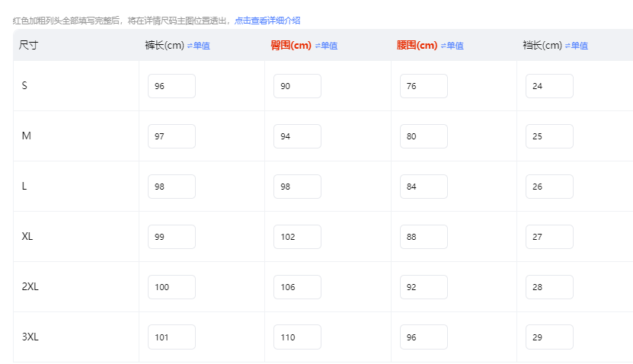Select the 尺寸 column header
Image resolution: width=633 pixels, height=364 pixels.
click(28, 45)
